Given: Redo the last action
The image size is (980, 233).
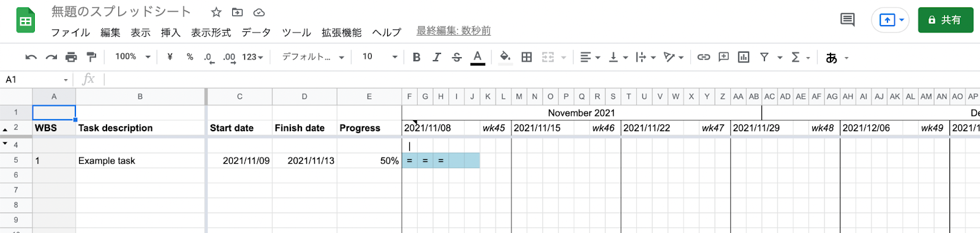Looking at the screenshot, I should pyautogui.click(x=51, y=57).
